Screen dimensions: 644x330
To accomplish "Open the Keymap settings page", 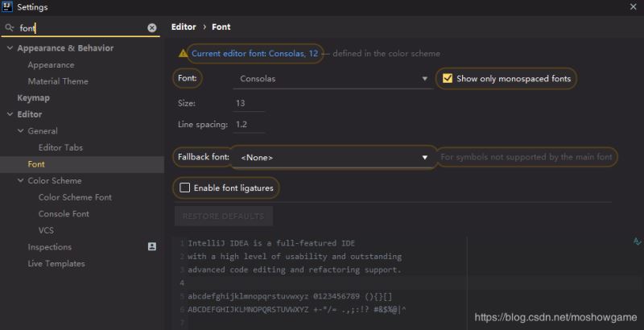I will (x=33, y=98).
